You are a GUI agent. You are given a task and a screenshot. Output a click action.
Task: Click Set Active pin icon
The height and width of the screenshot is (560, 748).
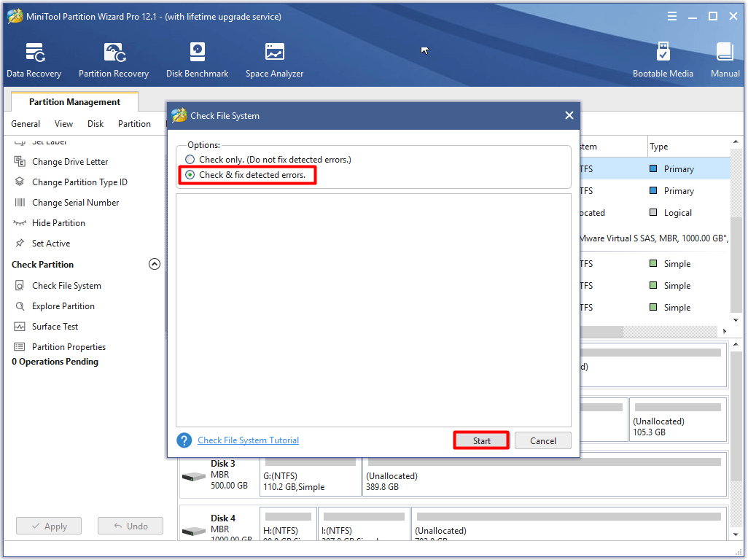(x=20, y=244)
